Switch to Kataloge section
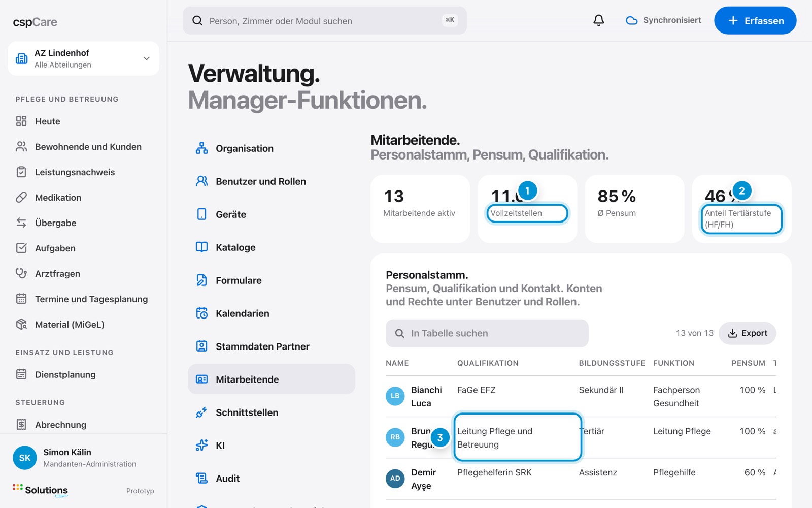Screen dimensions: 812x508 pyautogui.click(x=271, y=247)
